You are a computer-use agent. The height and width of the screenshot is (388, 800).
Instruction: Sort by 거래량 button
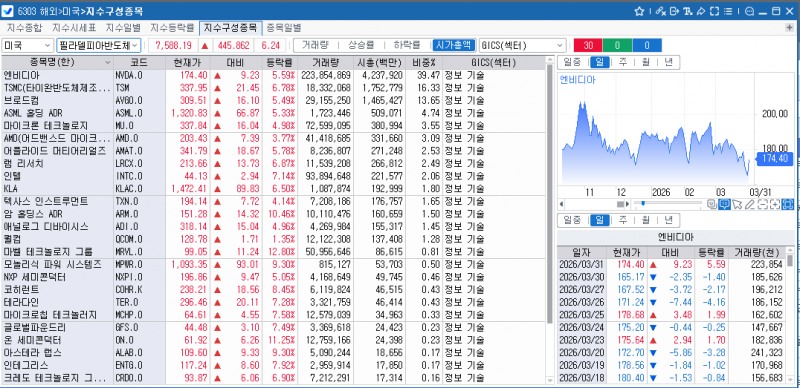click(x=315, y=45)
